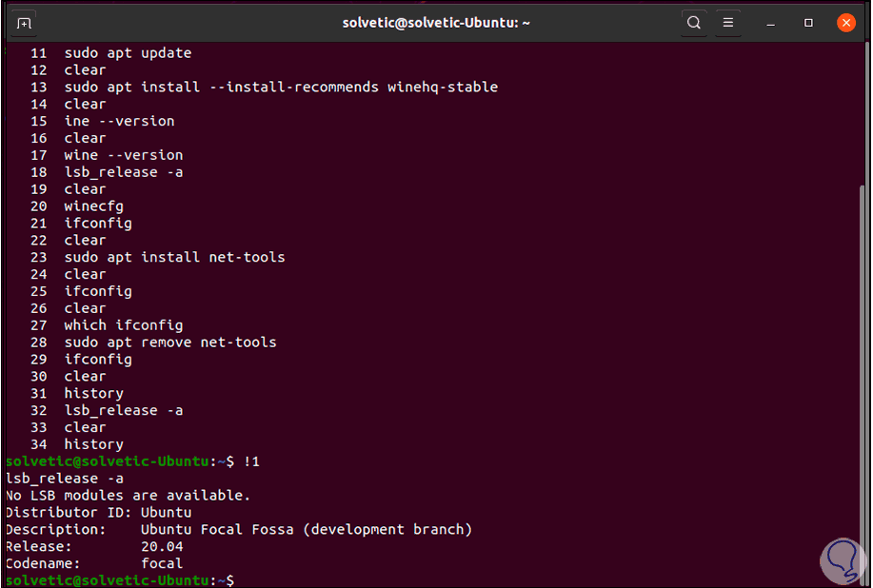Minimize the terminal window
The width and height of the screenshot is (873, 588).
(x=773, y=23)
